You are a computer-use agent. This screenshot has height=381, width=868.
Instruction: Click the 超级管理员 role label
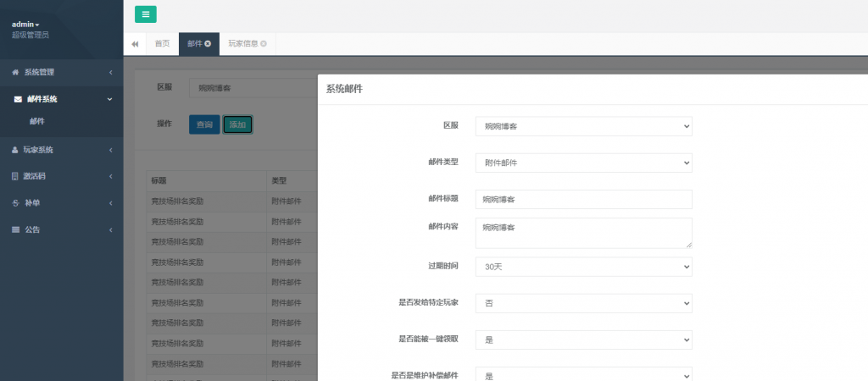tap(30, 35)
